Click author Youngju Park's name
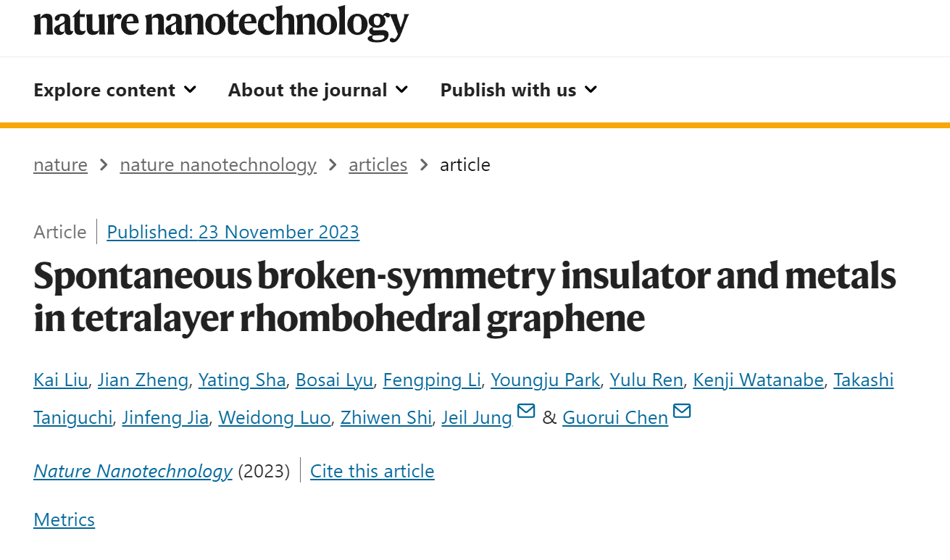Viewport: 950px width, 560px height. coord(546,380)
